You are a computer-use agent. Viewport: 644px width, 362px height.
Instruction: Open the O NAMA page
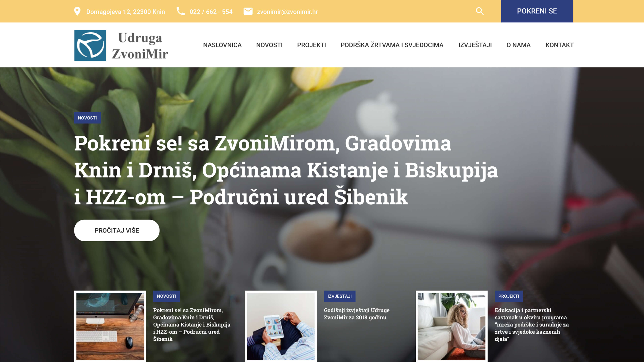tap(519, 45)
